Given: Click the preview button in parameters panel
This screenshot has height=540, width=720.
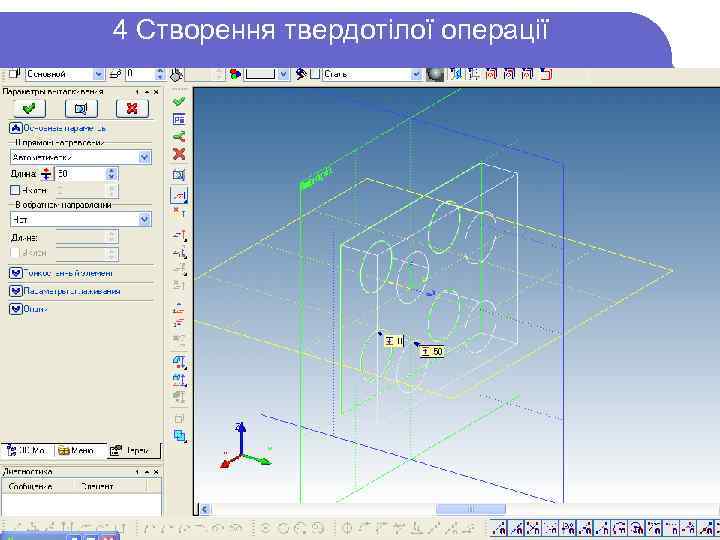Looking at the screenshot, I should point(81,108).
